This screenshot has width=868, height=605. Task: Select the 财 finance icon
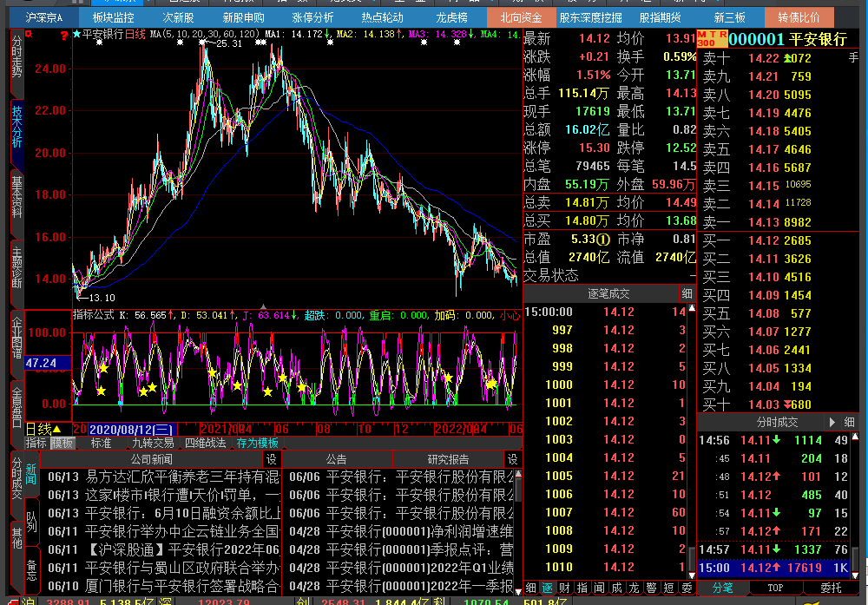point(565,588)
